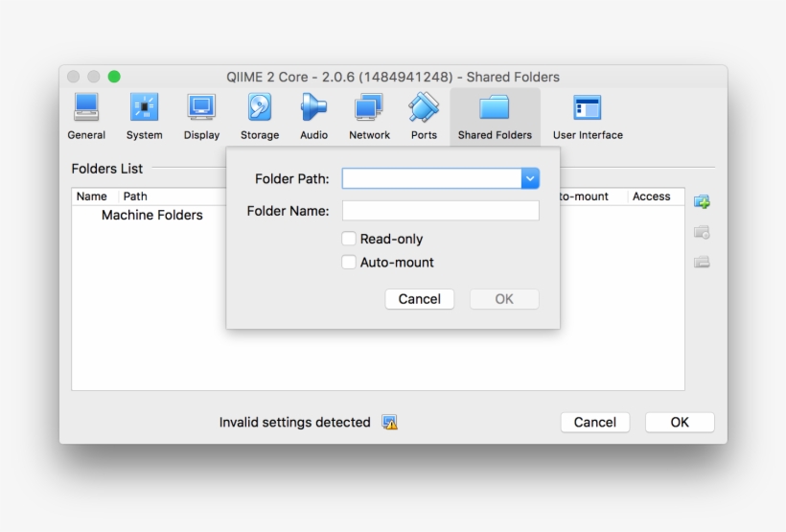Click the Folder Name text field

[441, 211]
